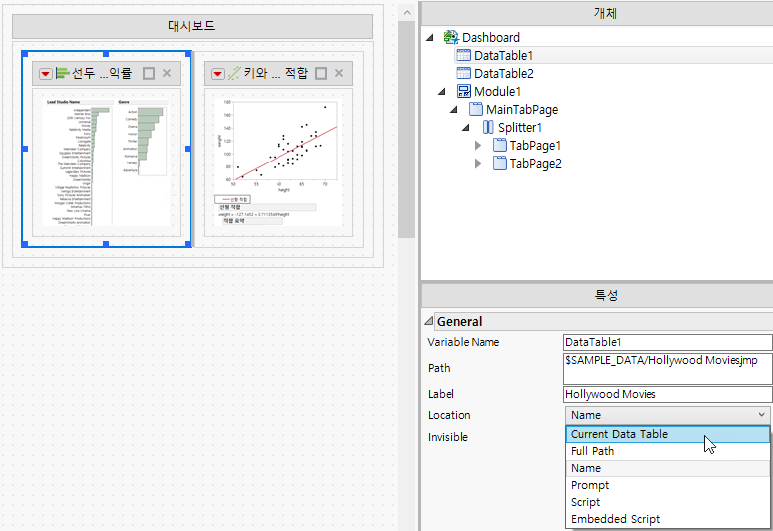Expand the TabPage1 tree node
The height and width of the screenshot is (531, 773).
pyautogui.click(x=478, y=146)
